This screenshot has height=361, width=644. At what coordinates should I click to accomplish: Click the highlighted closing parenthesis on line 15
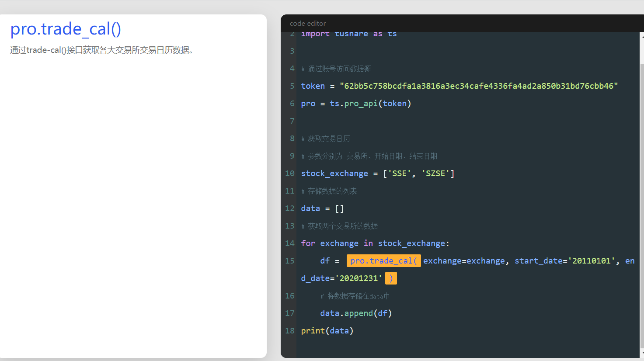[x=391, y=278]
